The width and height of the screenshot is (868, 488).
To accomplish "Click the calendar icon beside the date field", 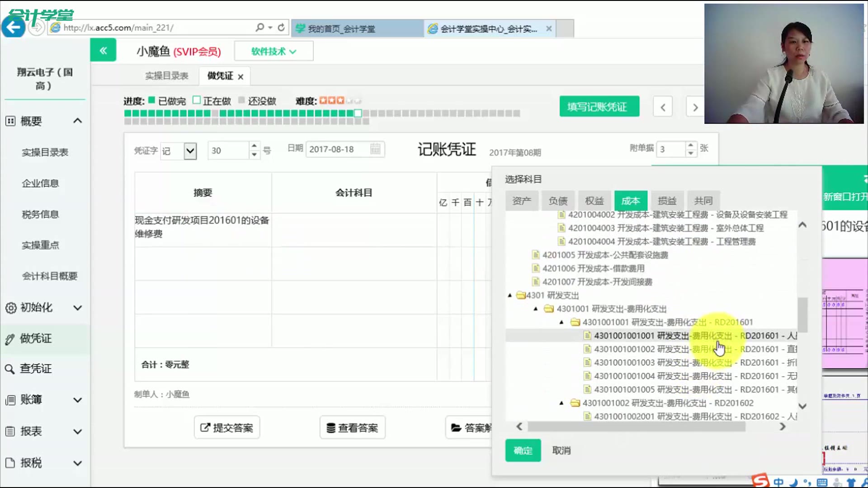I will [375, 149].
